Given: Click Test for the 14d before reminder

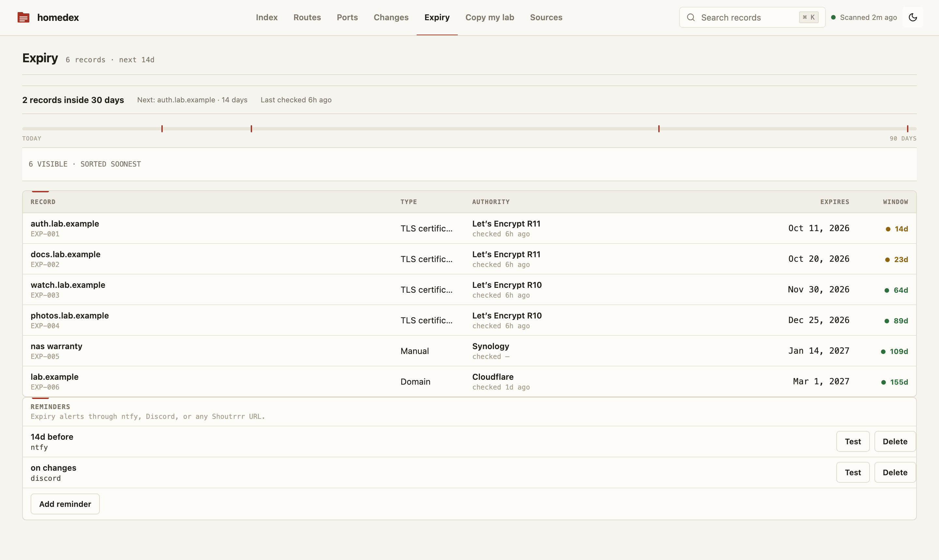Looking at the screenshot, I should click(853, 441).
